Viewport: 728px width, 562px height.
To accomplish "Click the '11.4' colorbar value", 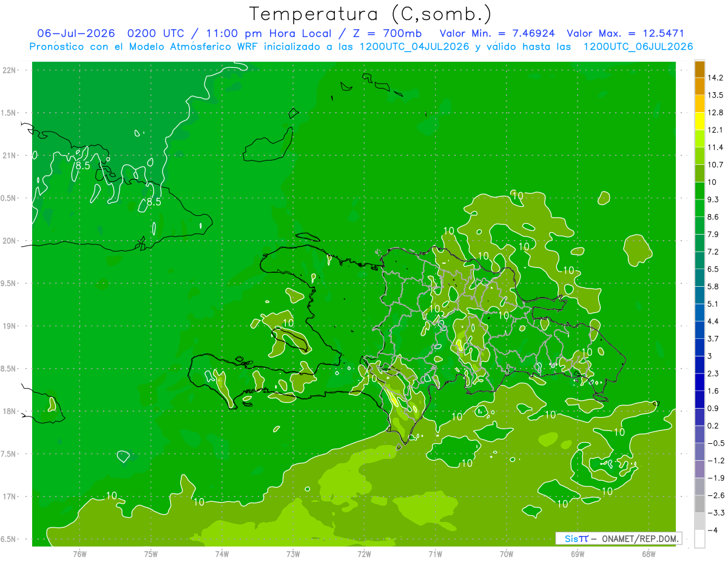I will click(x=715, y=147).
